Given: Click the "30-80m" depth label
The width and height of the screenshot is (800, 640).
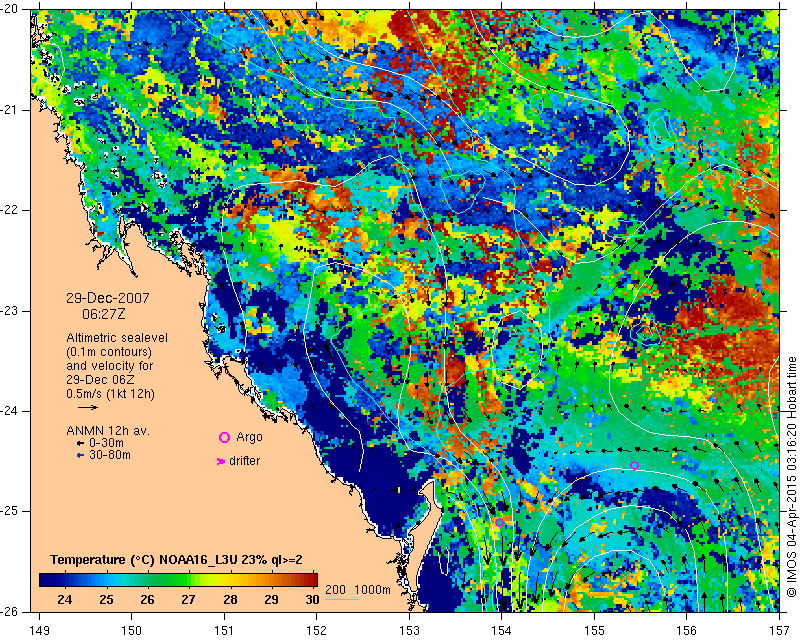Looking at the screenshot, I should pyautogui.click(x=110, y=455).
